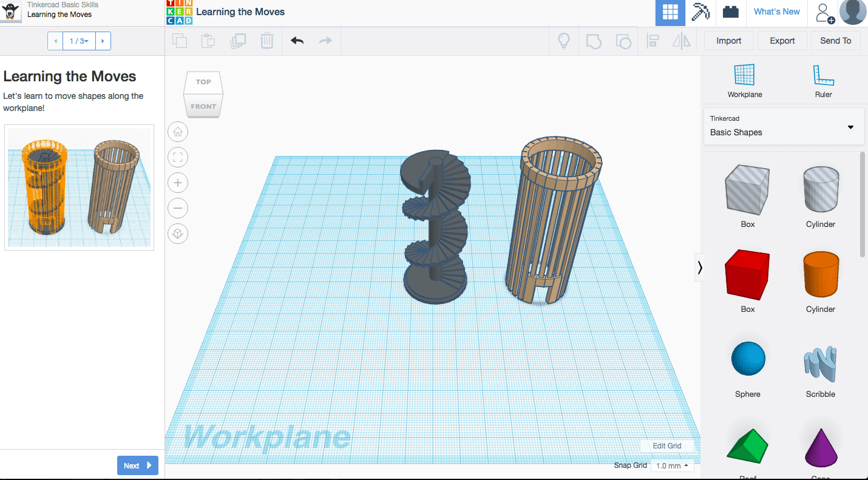Select the purple Cone shape
The image size is (868, 480).
pos(821,449)
